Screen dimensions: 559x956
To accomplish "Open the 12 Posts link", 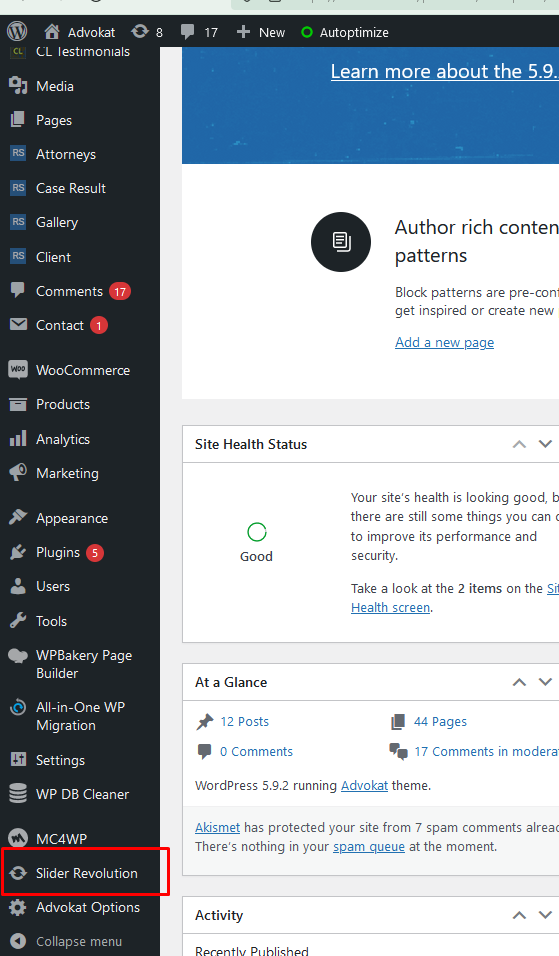I will click(x=244, y=721).
